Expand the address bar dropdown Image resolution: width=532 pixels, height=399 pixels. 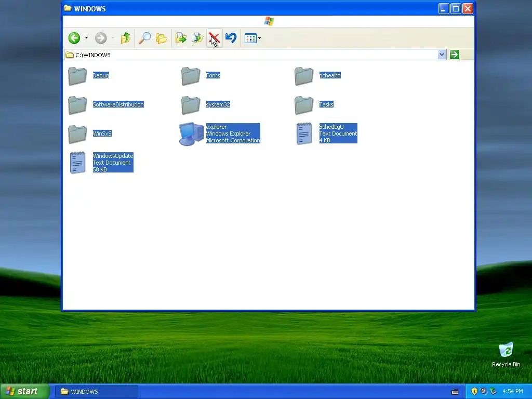(x=442, y=55)
